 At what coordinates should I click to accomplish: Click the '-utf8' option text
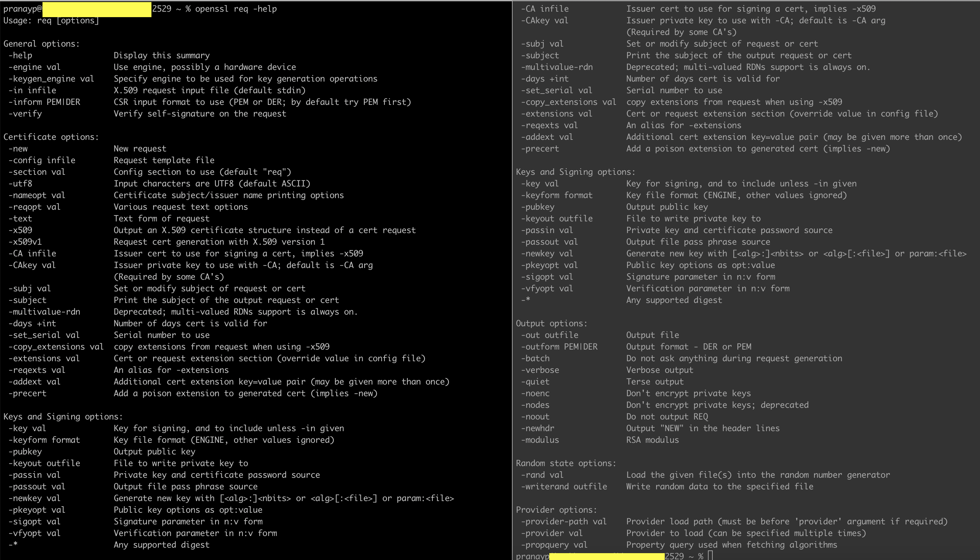(x=20, y=183)
